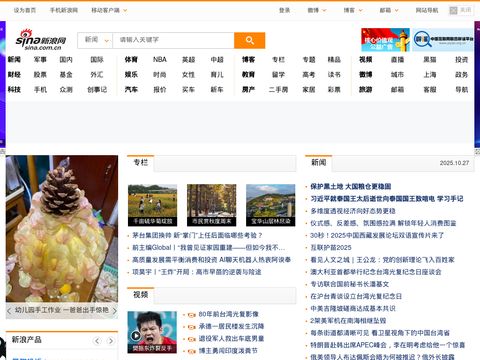Click the video camera icon beside 博主勇闯印度泼粪节
The image size is (480, 360).
[x=191, y=351]
